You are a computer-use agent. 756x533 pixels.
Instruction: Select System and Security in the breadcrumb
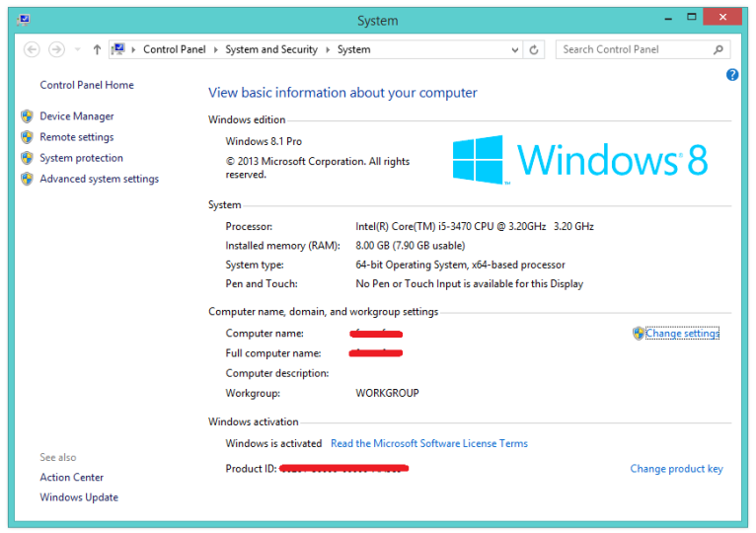coord(271,49)
